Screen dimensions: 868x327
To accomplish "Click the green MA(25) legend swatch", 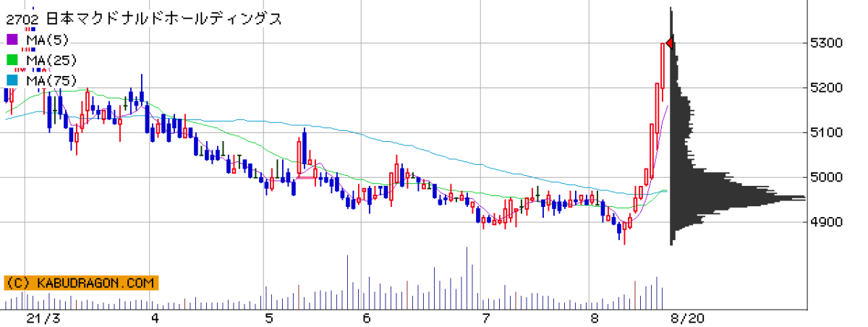I will 11,60.
